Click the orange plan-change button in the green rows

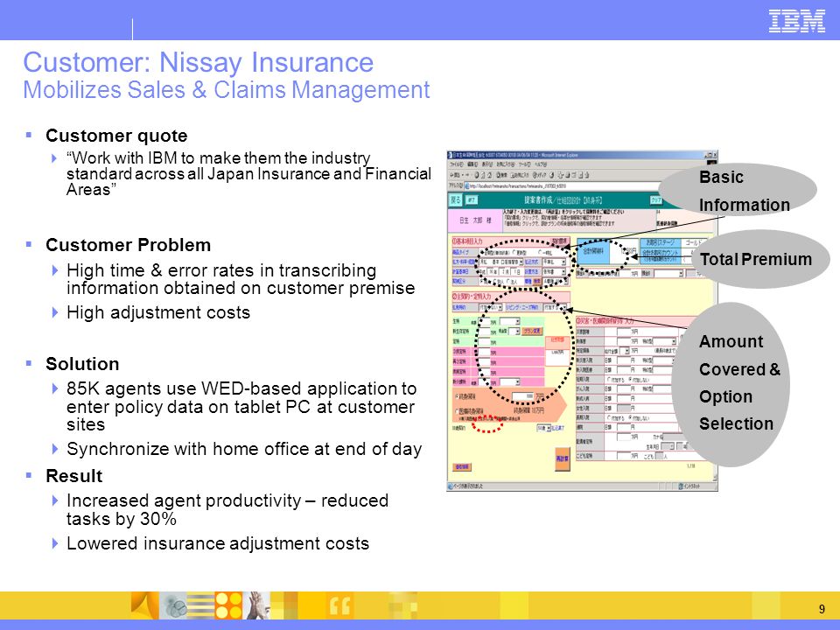coord(532,332)
